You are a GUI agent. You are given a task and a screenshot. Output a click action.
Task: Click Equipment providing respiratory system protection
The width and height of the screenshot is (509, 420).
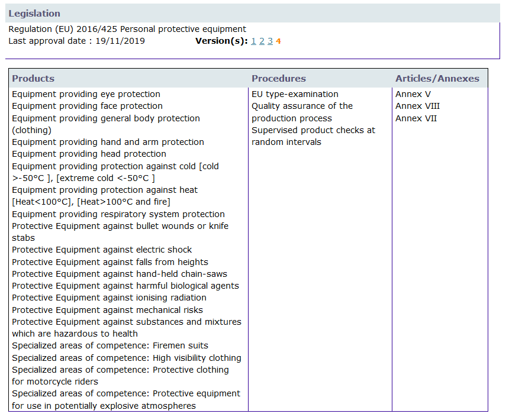[118, 214]
